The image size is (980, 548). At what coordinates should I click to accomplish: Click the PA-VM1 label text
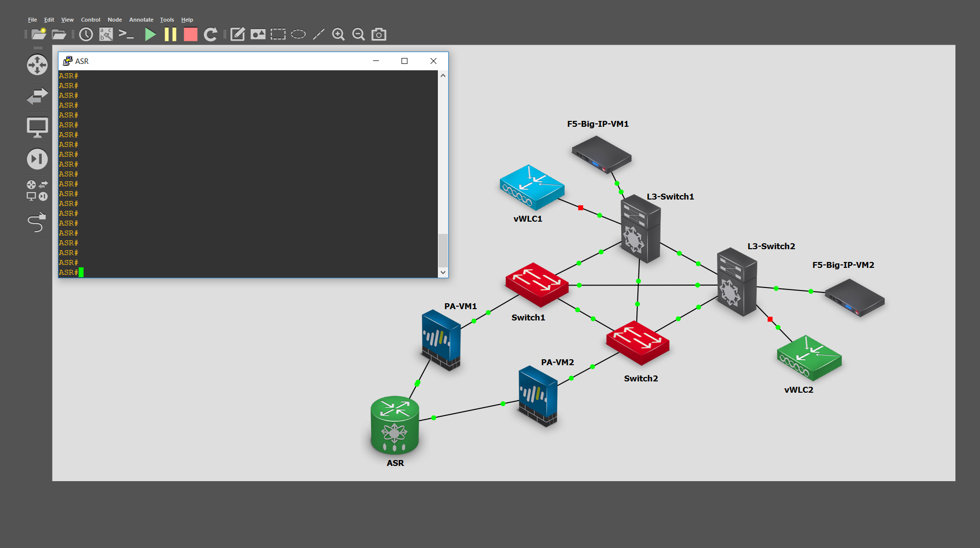click(x=461, y=306)
